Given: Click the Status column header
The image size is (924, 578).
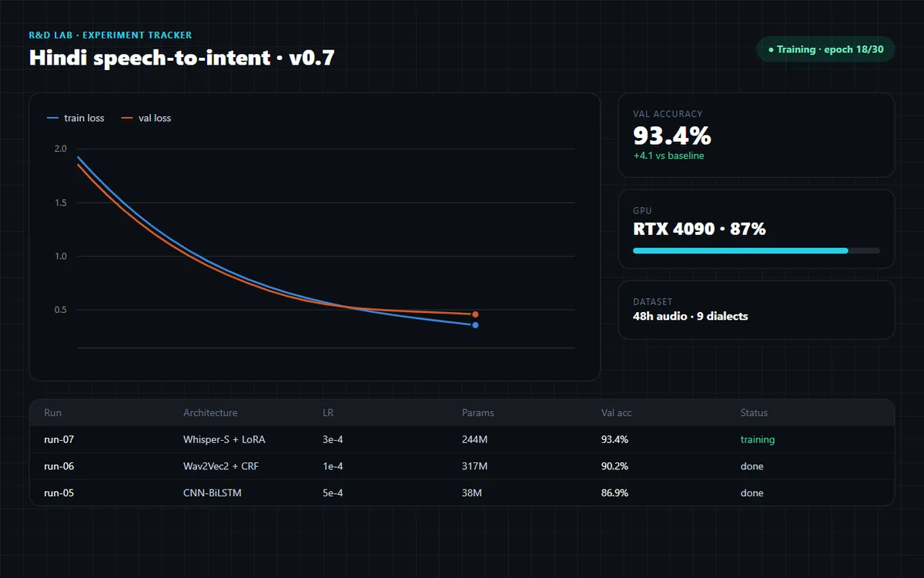Looking at the screenshot, I should click(x=754, y=413).
